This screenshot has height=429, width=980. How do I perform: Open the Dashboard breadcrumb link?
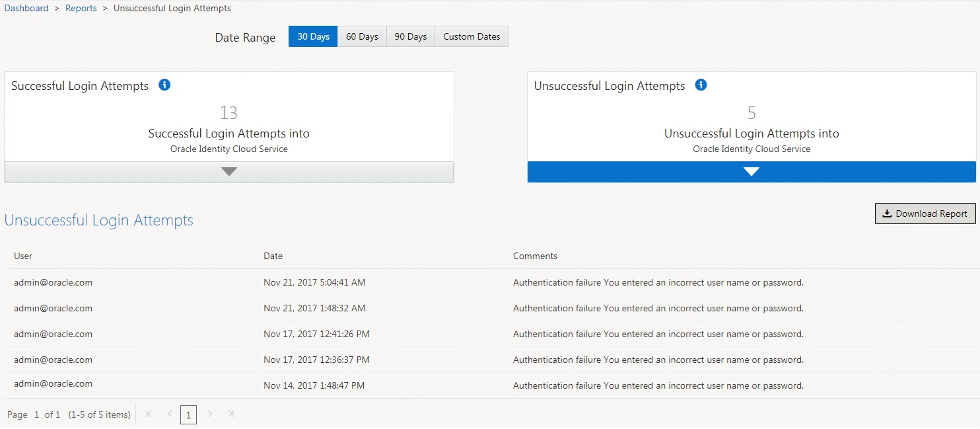(26, 8)
